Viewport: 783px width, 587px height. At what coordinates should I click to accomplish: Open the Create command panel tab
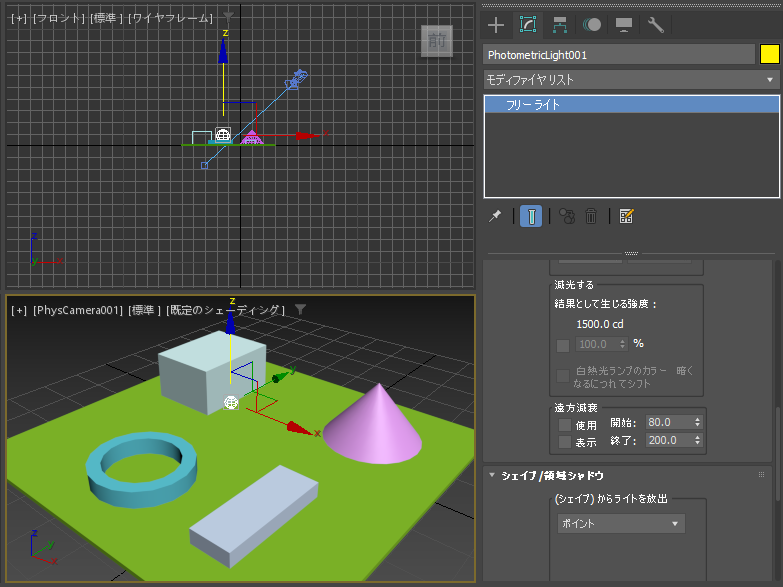click(x=496, y=25)
